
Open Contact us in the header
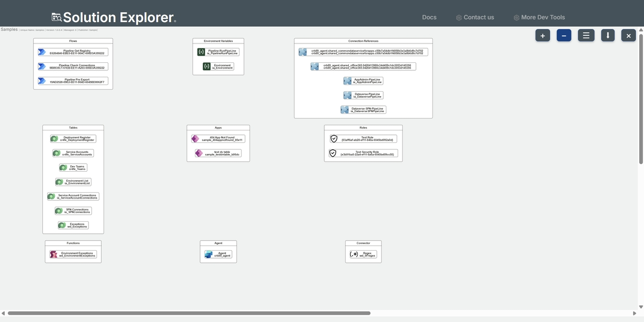coord(475,17)
